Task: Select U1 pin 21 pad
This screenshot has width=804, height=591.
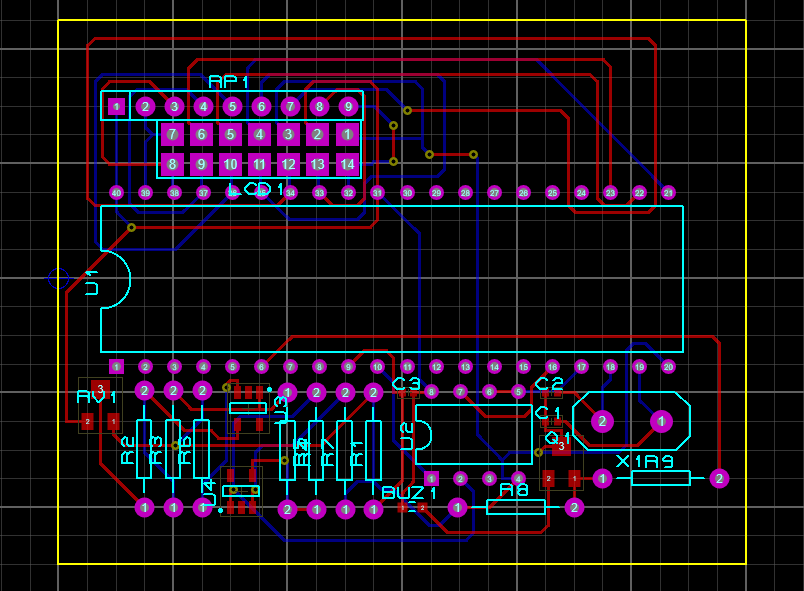Action: [x=668, y=193]
